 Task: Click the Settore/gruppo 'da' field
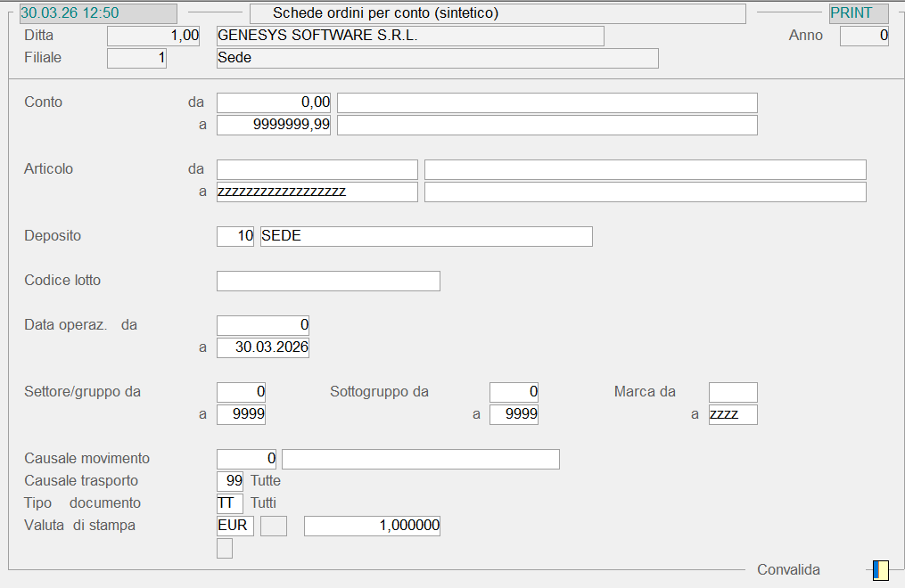pyautogui.click(x=242, y=392)
